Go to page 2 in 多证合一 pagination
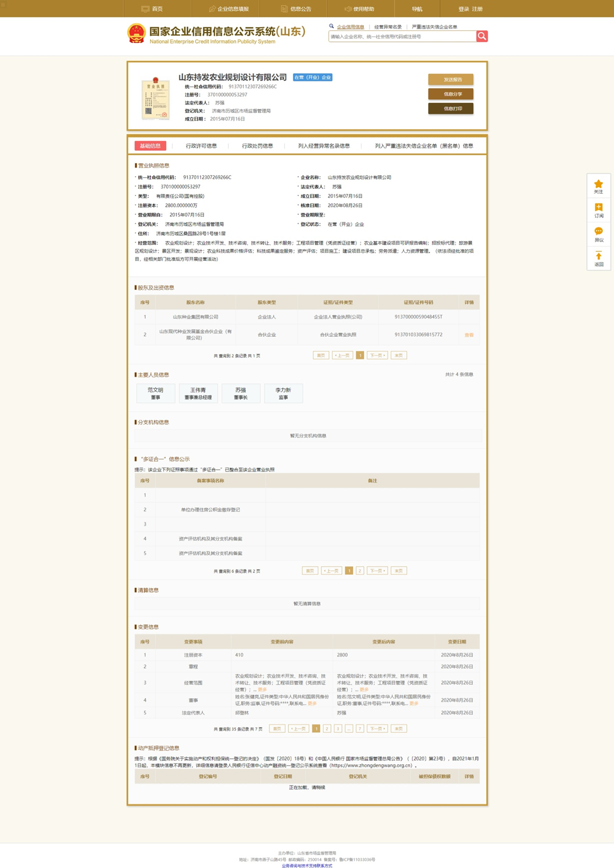Screen dimensions: 614x868 click(360, 571)
